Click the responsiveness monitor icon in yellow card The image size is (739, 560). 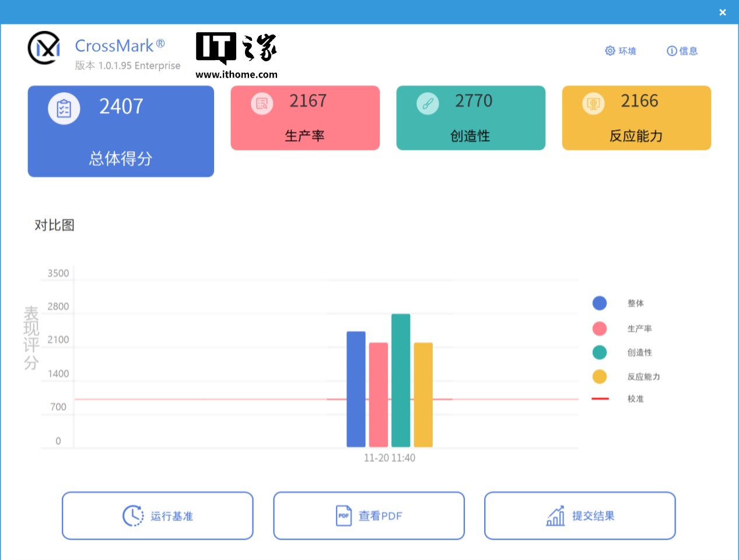593,104
